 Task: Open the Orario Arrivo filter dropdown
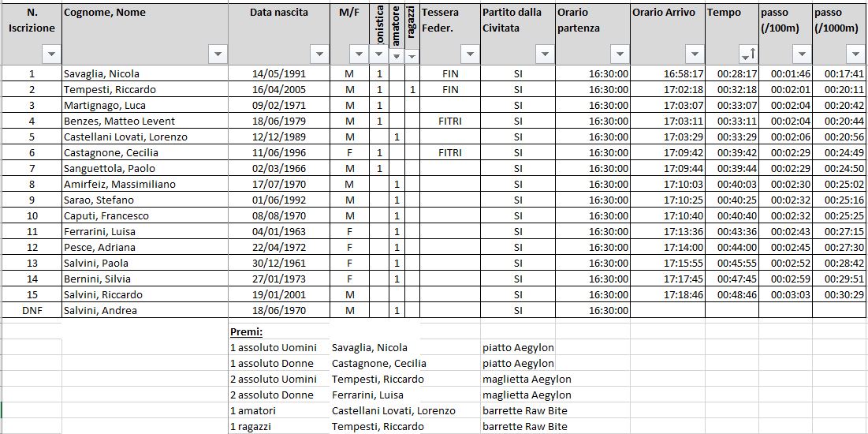[694, 54]
